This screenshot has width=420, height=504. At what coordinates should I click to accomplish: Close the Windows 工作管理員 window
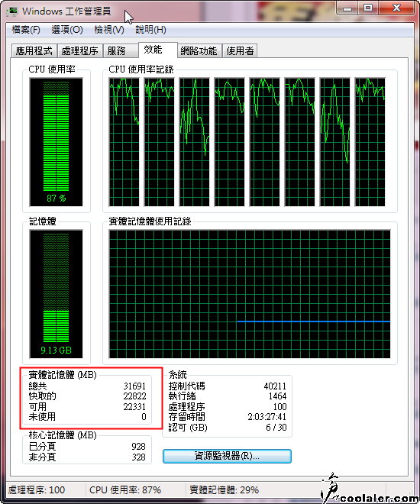point(396,8)
